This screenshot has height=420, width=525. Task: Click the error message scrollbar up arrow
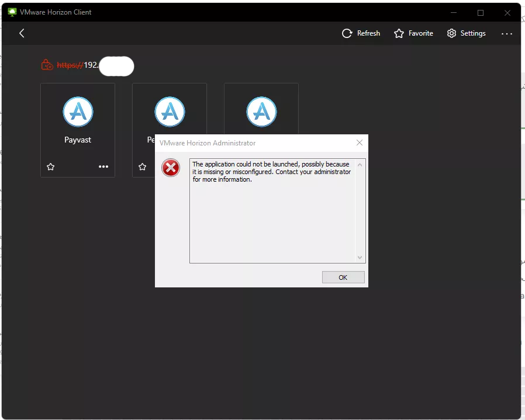(360, 165)
